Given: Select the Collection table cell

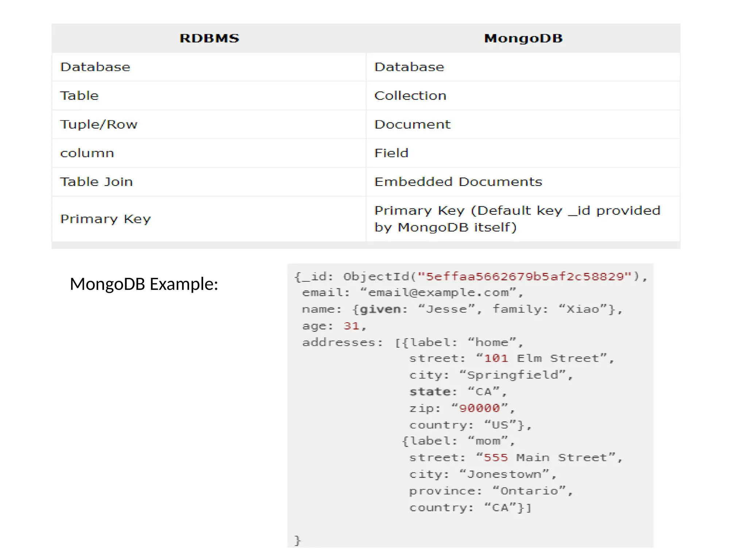Looking at the screenshot, I should (410, 96).
